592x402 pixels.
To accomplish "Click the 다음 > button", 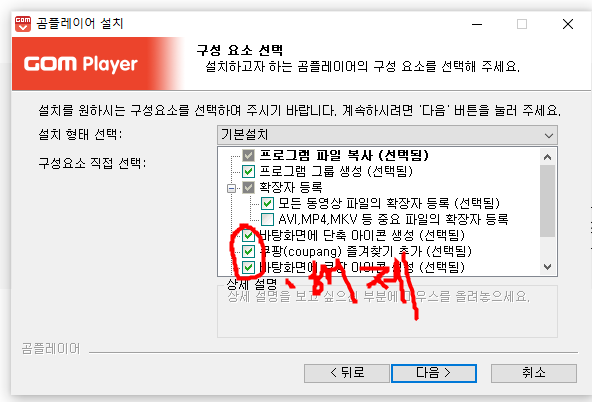I will (x=434, y=373).
